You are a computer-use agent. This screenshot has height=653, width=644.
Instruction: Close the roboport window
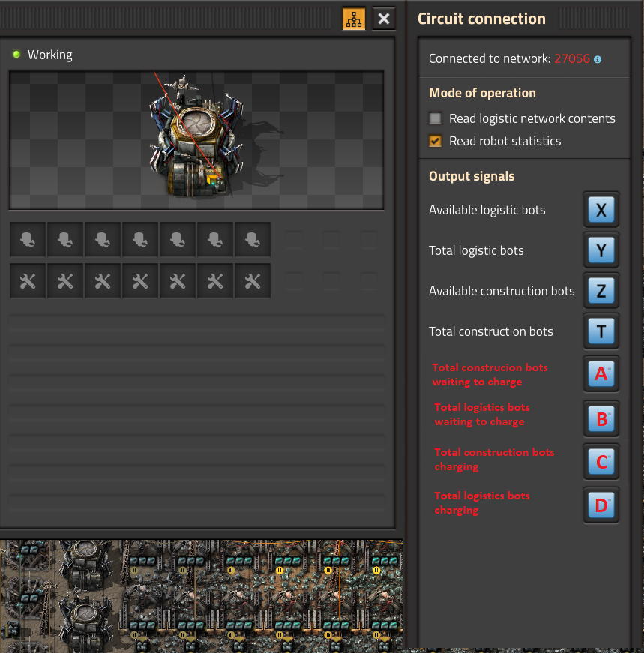384,19
